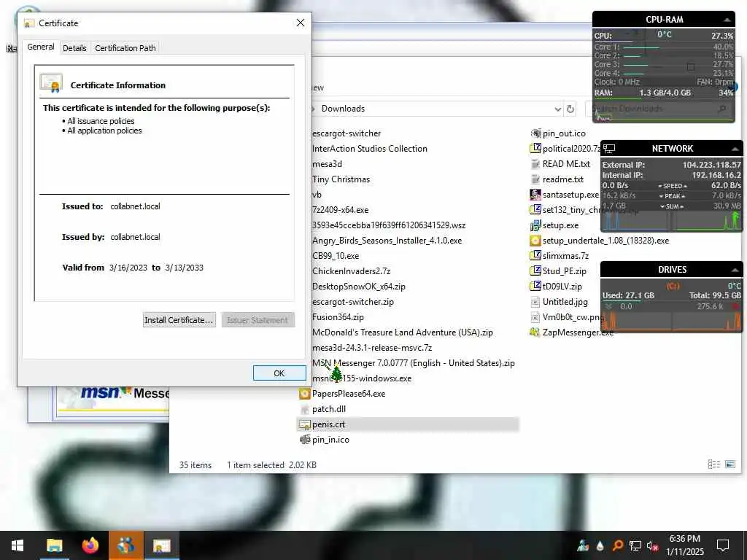Switch to the Details tab

(74, 48)
